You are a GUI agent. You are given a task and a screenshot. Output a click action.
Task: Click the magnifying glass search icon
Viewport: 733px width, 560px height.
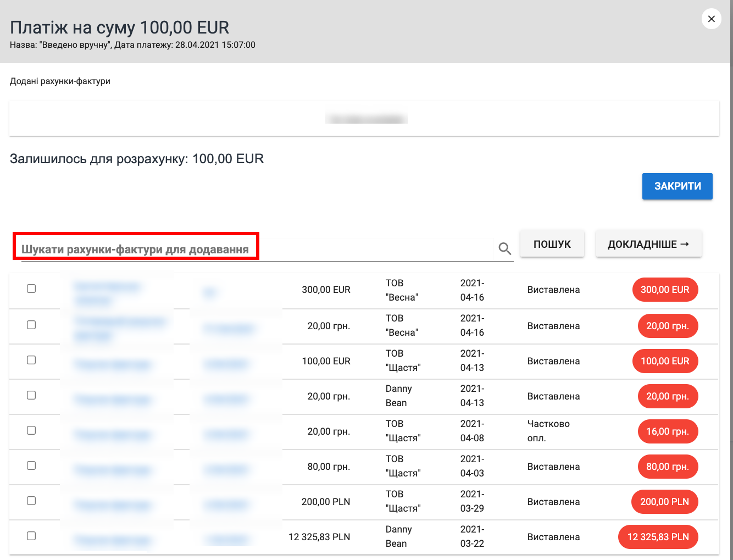(504, 249)
